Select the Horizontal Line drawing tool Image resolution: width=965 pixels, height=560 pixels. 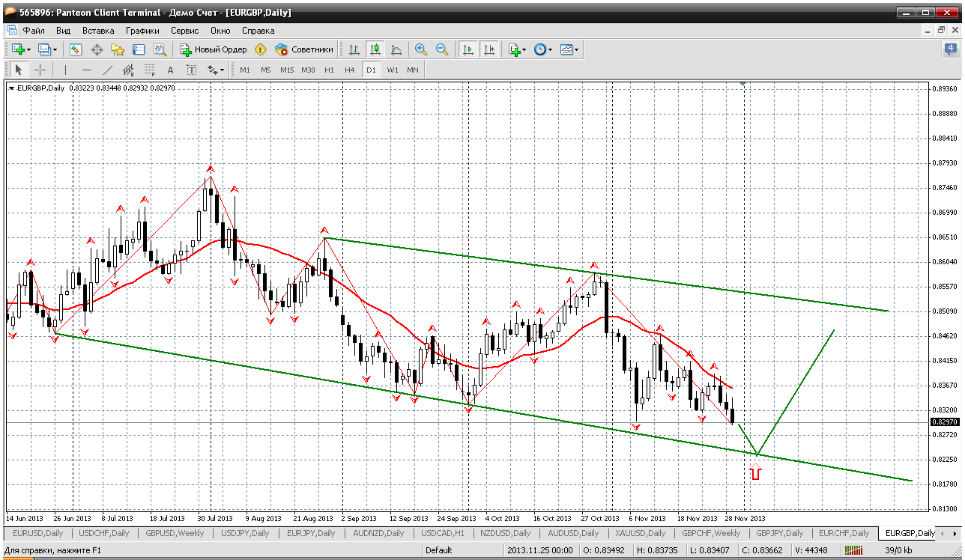point(87,70)
